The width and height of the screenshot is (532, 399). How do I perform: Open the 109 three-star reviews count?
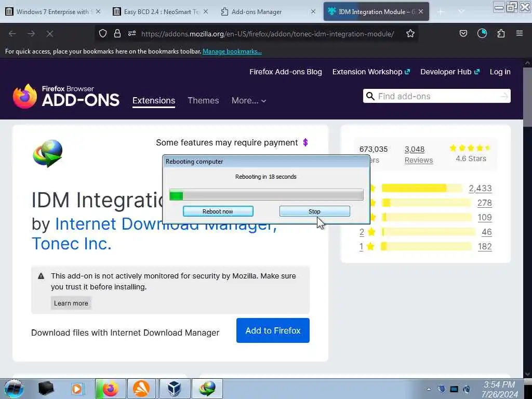click(485, 218)
